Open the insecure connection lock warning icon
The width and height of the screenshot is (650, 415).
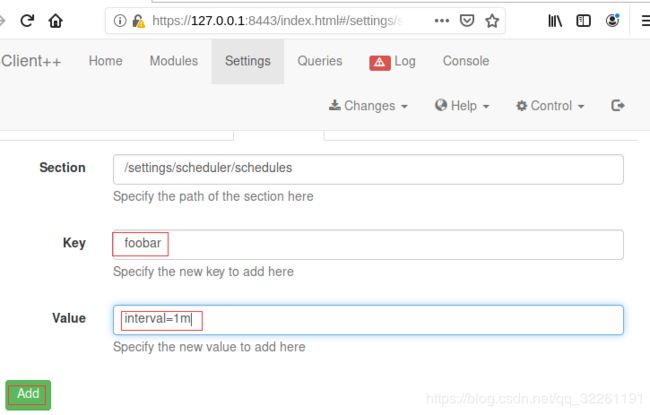pyautogui.click(x=138, y=21)
